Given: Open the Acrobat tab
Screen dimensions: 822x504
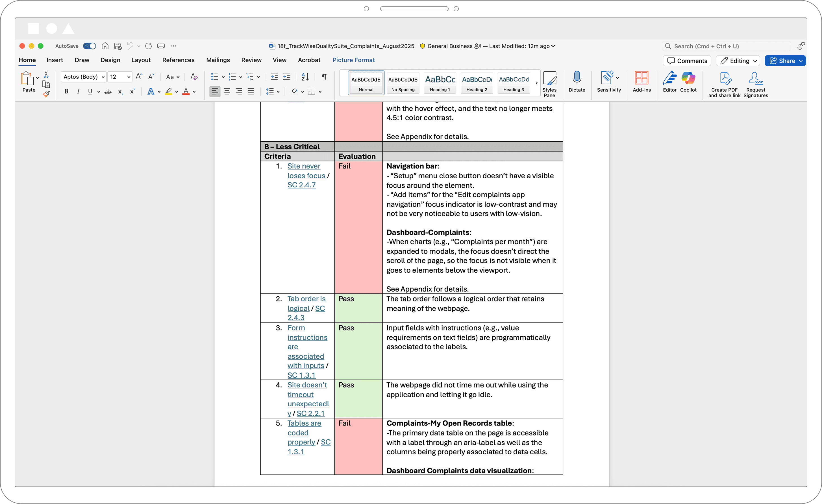Looking at the screenshot, I should click(309, 60).
